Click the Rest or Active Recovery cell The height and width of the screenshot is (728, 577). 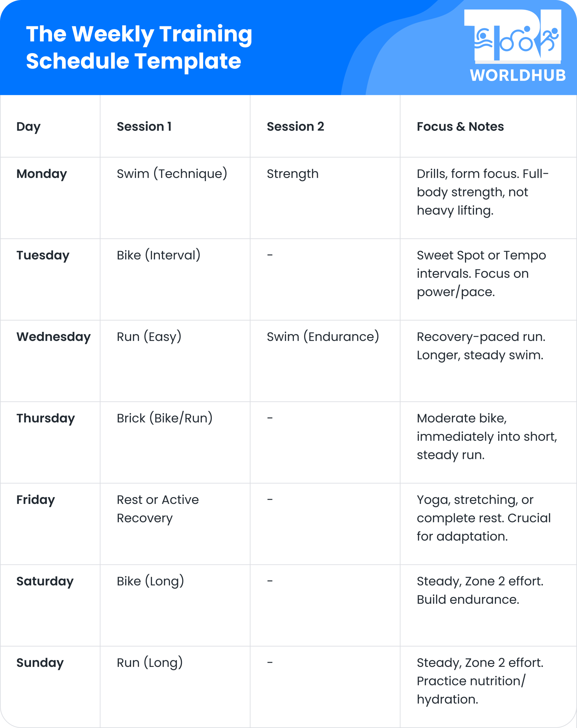pyautogui.click(x=157, y=508)
